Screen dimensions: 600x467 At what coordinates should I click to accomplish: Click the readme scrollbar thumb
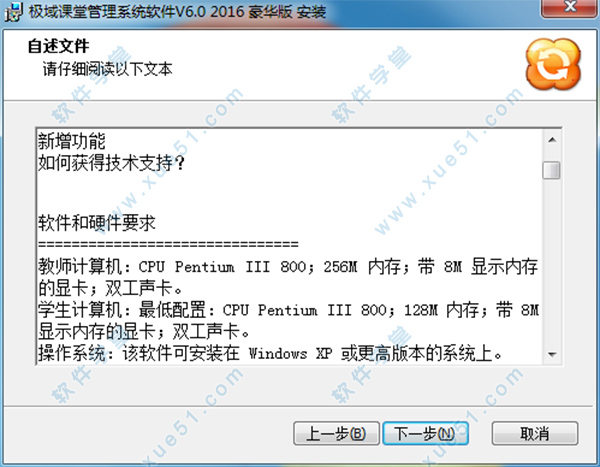coord(551,170)
